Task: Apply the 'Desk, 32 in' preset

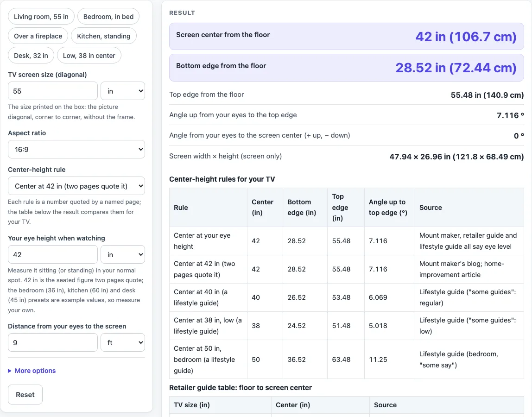Action: point(31,55)
